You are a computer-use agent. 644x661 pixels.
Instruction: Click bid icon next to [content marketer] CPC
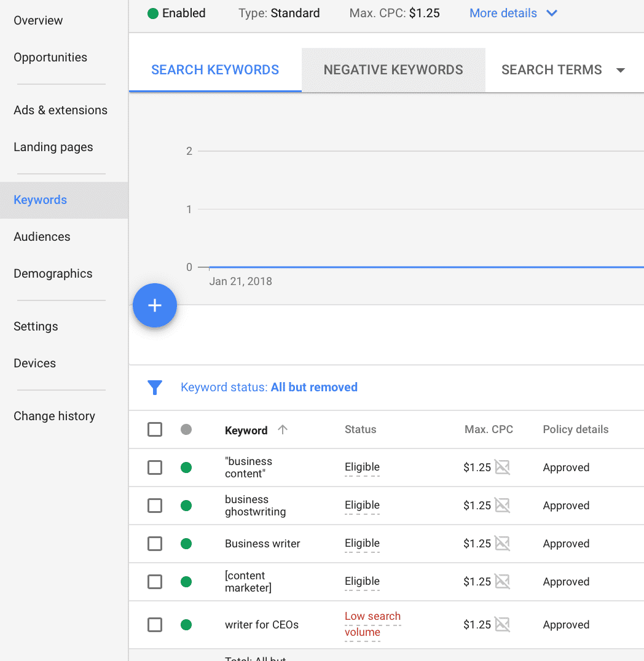(x=502, y=581)
